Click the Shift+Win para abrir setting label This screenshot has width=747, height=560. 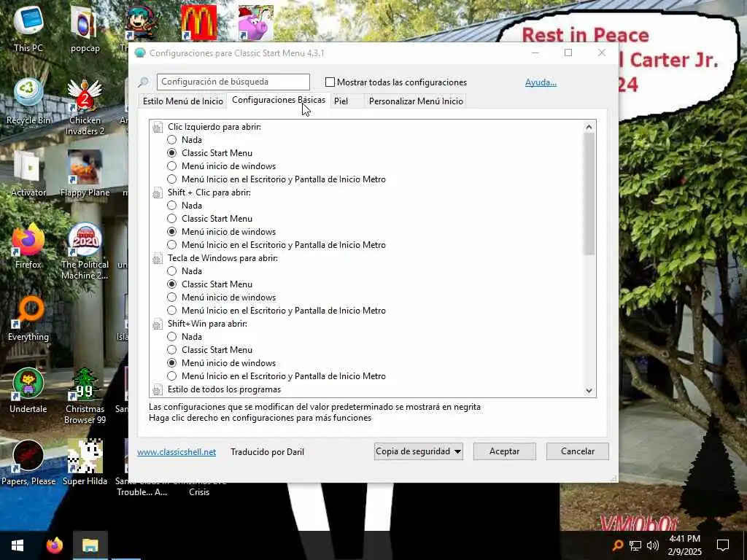207,324
